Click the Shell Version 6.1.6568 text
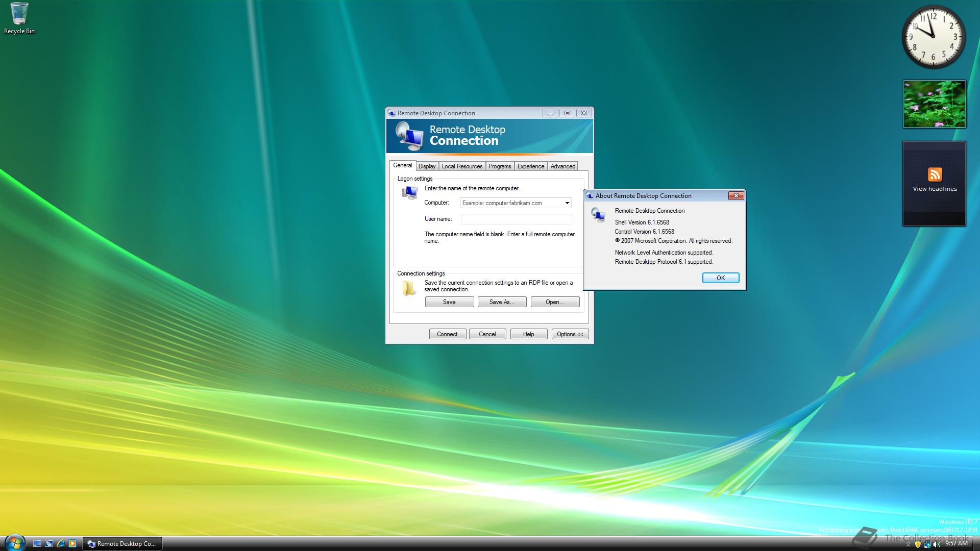The image size is (980, 551). click(x=642, y=222)
